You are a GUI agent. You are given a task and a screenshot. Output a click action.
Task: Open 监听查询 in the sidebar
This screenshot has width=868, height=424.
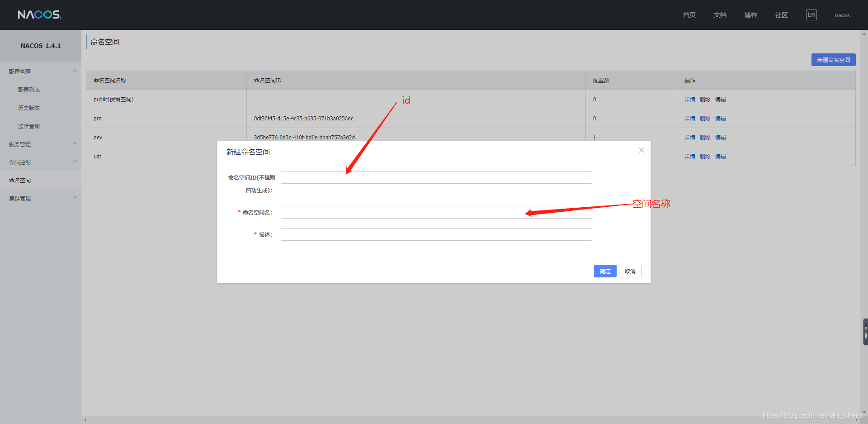coord(29,126)
